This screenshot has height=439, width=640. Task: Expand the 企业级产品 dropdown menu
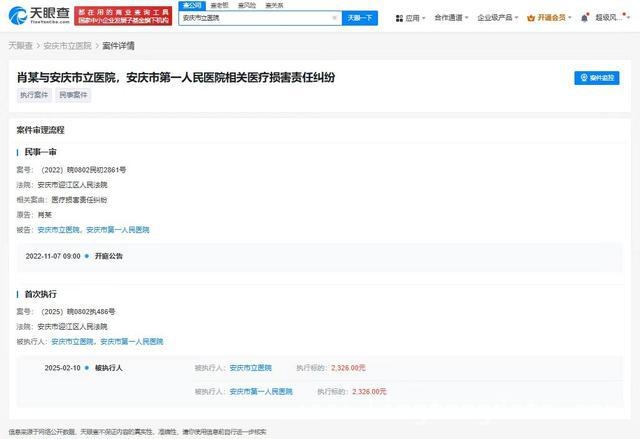tap(498, 18)
